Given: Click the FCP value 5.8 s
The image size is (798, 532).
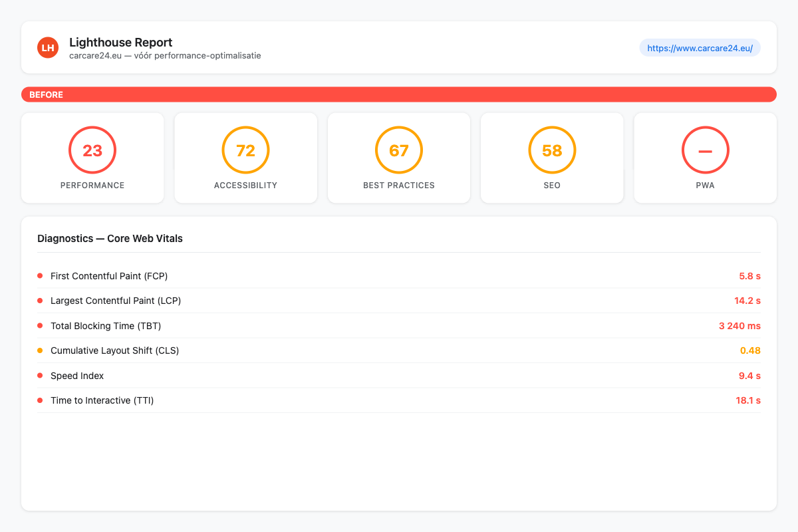Looking at the screenshot, I should (749, 275).
